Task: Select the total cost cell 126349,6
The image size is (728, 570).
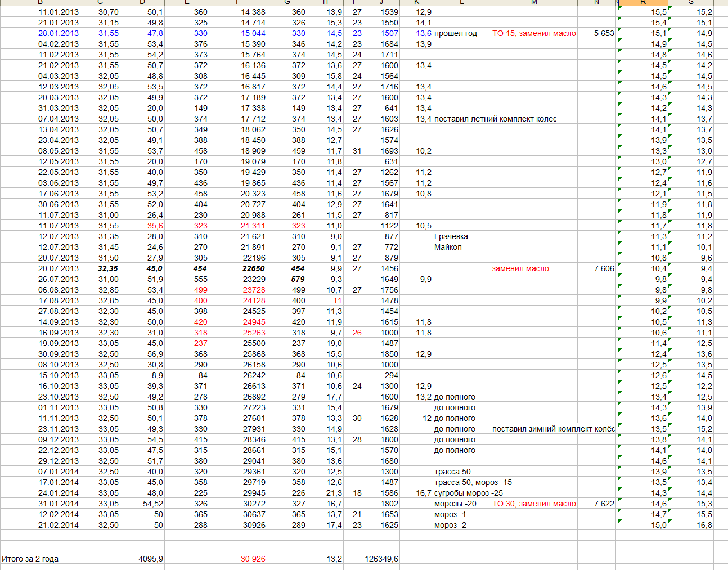Action: click(x=381, y=559)
